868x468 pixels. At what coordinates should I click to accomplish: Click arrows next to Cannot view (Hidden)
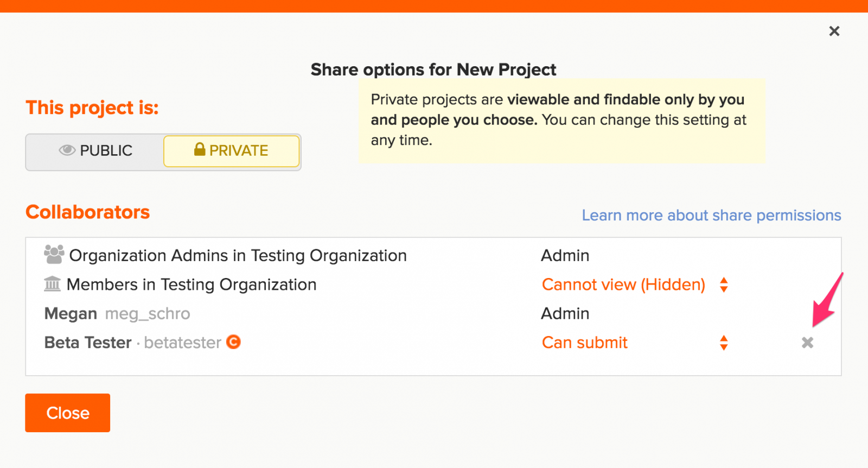[x=724, y=284]
